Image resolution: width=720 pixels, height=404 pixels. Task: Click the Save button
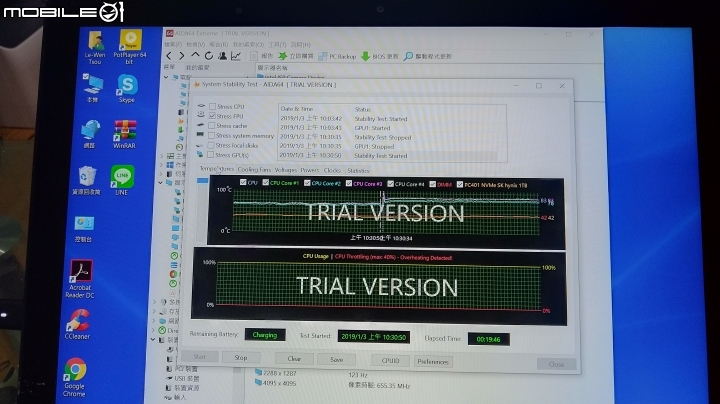click(336, 359)
